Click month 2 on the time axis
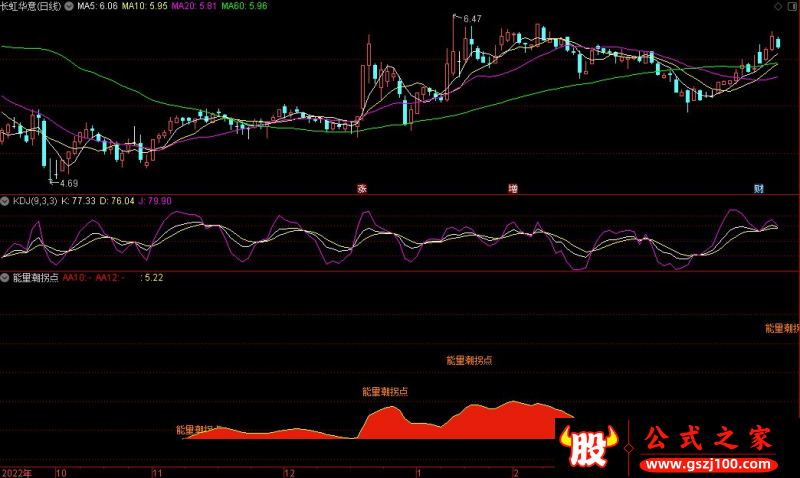This screenshot has width=800, height=478. 516,473
